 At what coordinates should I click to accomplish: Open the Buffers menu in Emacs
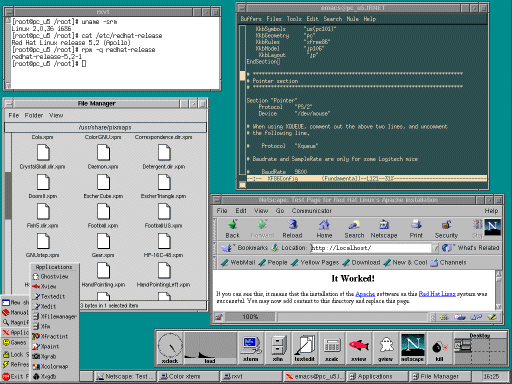tap(251, 19)
